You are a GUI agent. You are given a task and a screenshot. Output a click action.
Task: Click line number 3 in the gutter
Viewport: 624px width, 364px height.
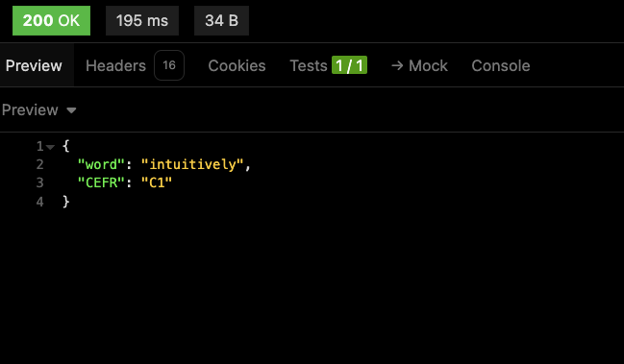(39, 182)
